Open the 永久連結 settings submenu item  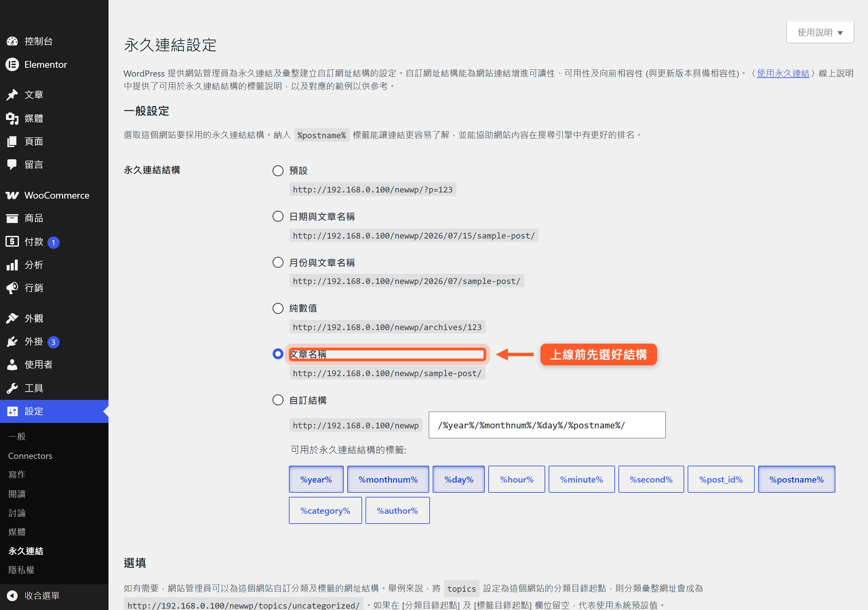tap(26, 551)
